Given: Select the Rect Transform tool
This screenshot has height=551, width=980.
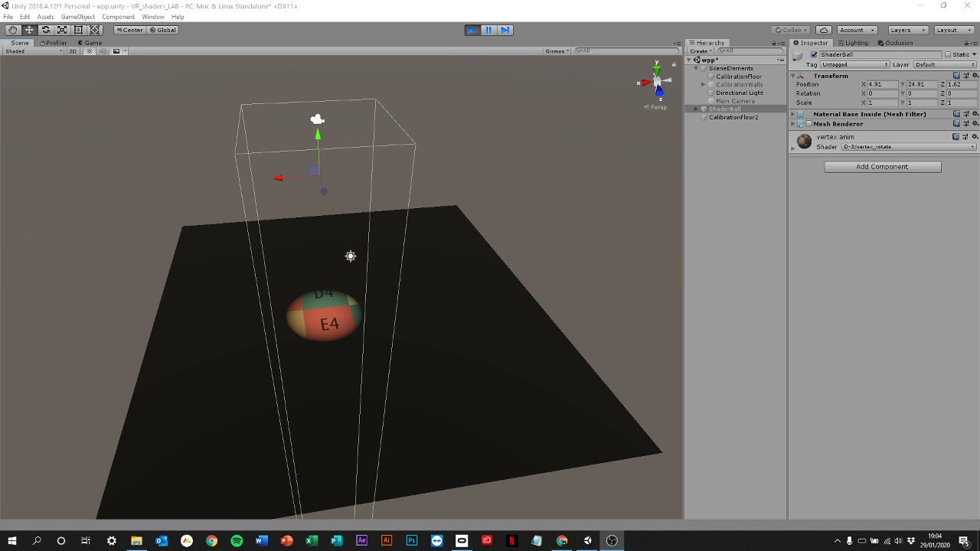Looking at the screenshot, I should click(x=79, y=29).
